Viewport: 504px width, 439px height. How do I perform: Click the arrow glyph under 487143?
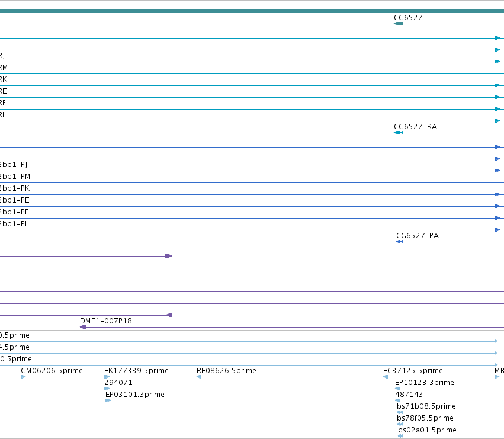pyautogui.click(x=397, y=400)
